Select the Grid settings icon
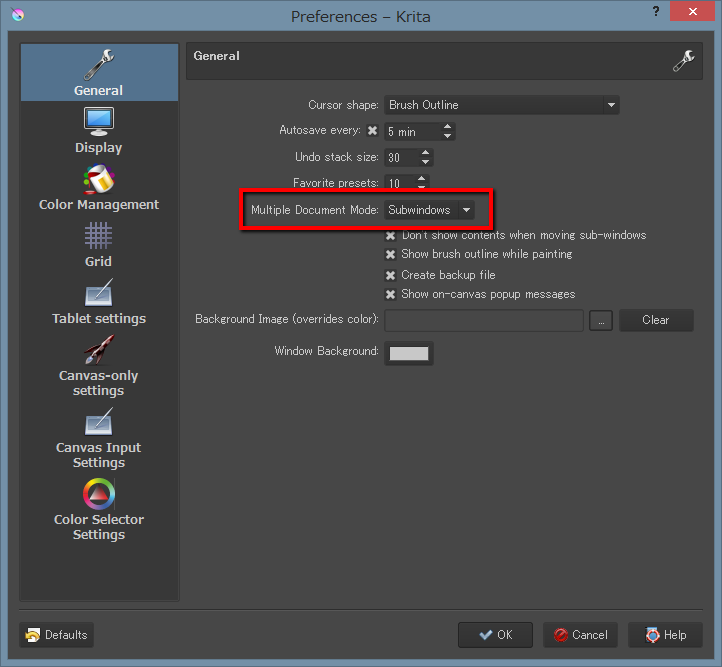The height and width of the screenshot is (667, 722). coord(99,236)
